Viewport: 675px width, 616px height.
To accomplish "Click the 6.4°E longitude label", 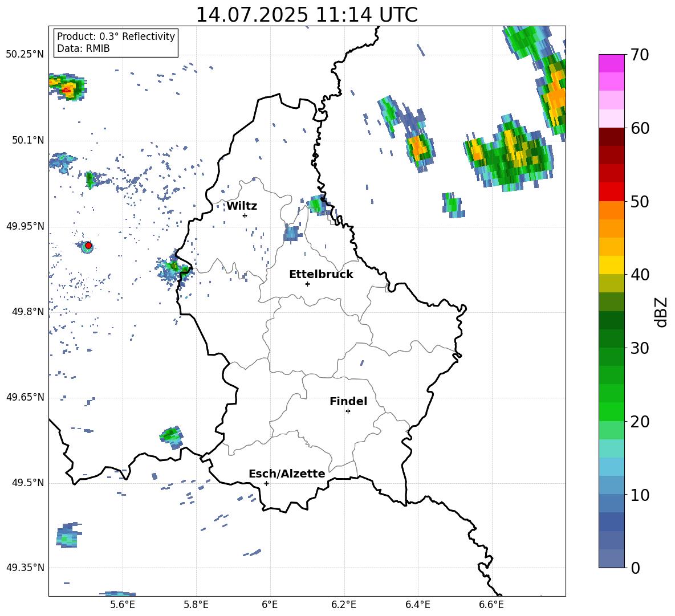I will pyautogui.click(x=417, y=605).
